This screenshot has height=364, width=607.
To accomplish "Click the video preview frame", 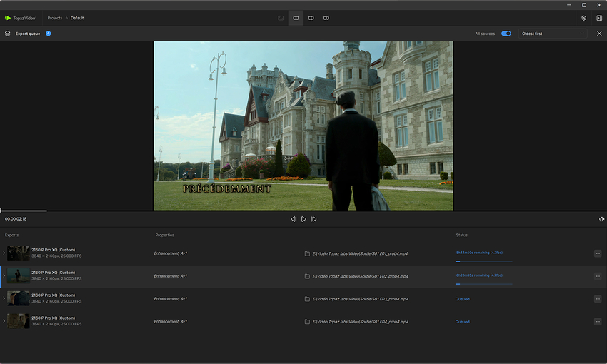I will (x=303, y=126).
